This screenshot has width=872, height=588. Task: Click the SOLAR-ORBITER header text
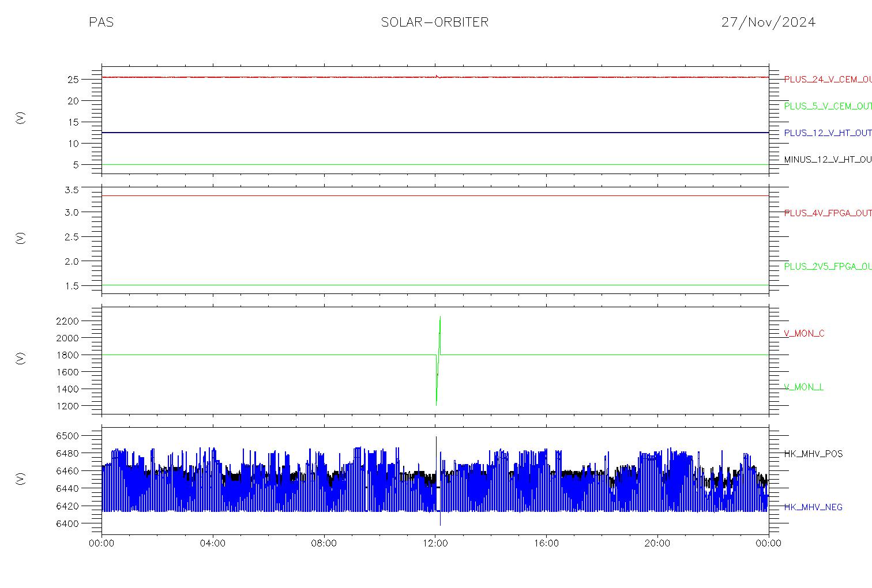[x=435, y=22]
